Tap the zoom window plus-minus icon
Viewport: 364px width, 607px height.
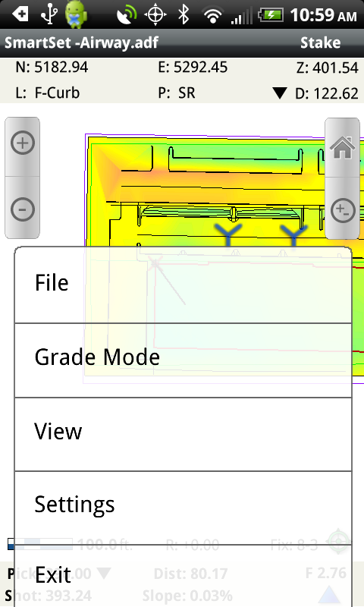342,211
